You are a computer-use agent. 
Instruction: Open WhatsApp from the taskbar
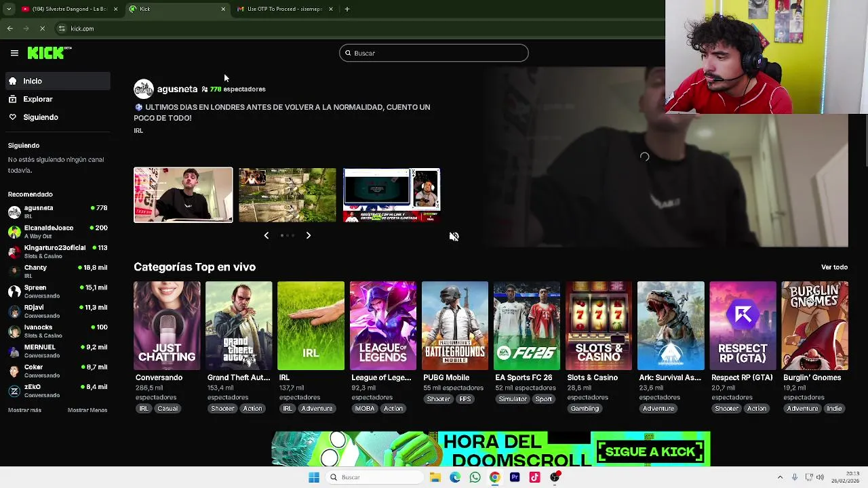point(475,477)
